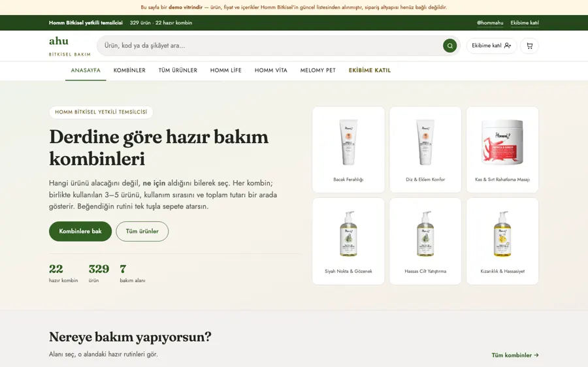Click 'Alanı seç, o alandaki hazır rutinleri gör' text
This screenshot has height=367, width=588.
(103, 354)
